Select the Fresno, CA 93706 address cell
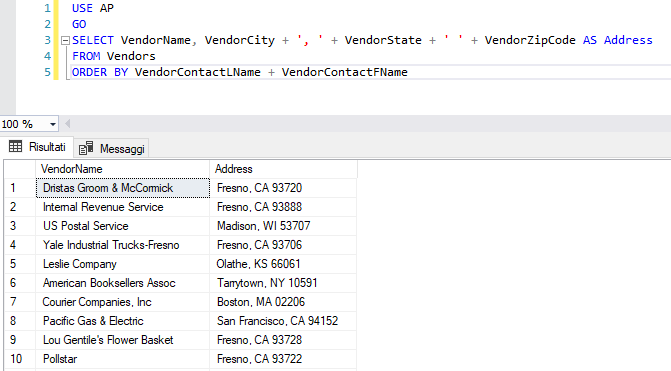671x371 pixels. 283,245
